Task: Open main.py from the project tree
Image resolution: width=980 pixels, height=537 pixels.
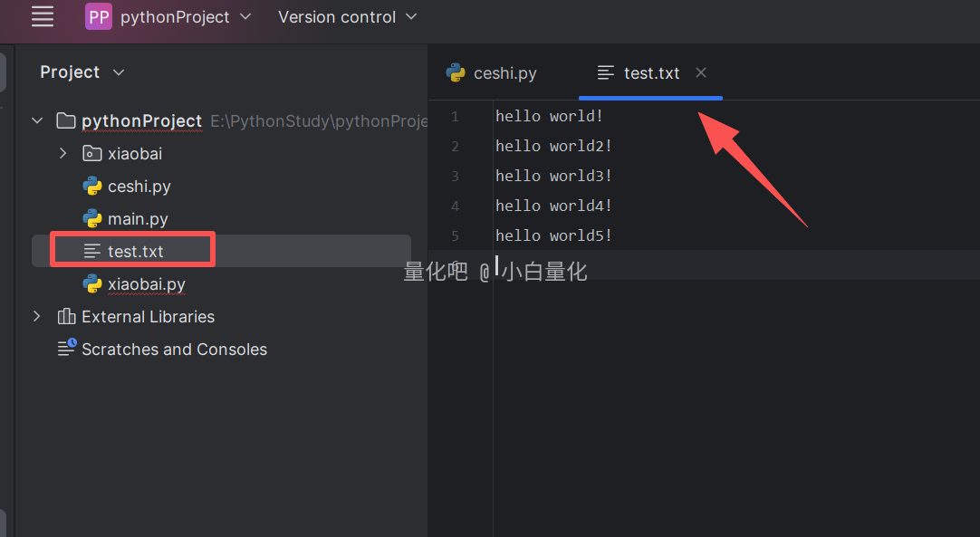Action: (138, 219)
